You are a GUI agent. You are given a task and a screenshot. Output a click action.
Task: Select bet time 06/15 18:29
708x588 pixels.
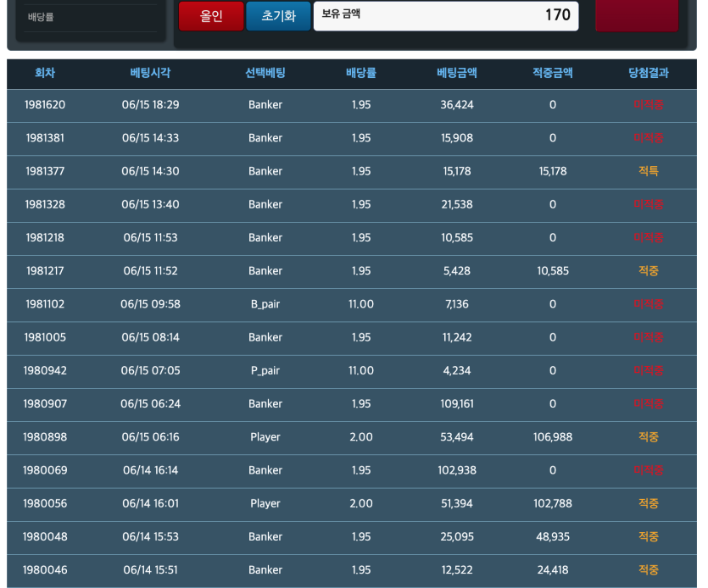pyautogui.click(x=150, y=105)
